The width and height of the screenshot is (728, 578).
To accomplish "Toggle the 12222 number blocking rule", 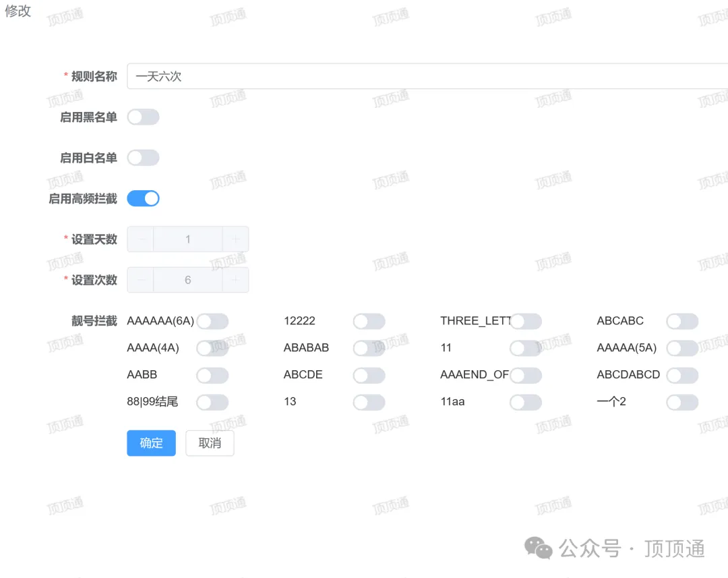I will [x=369, y=321].
